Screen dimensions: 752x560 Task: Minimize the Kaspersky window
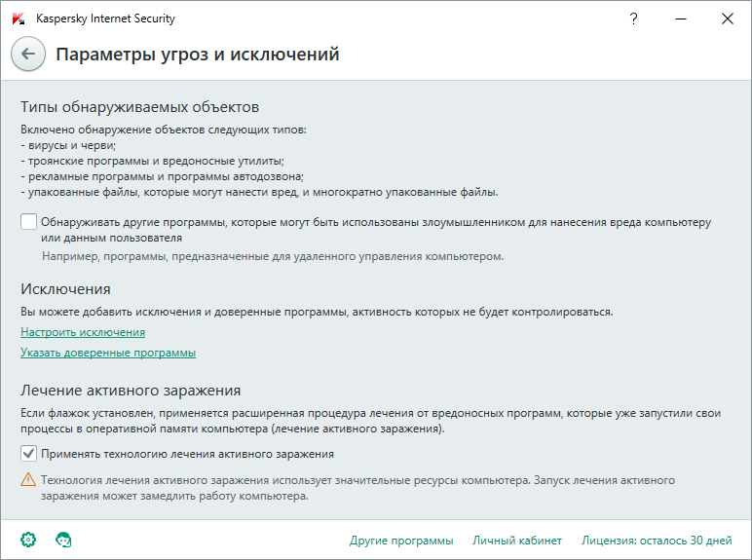681,19
